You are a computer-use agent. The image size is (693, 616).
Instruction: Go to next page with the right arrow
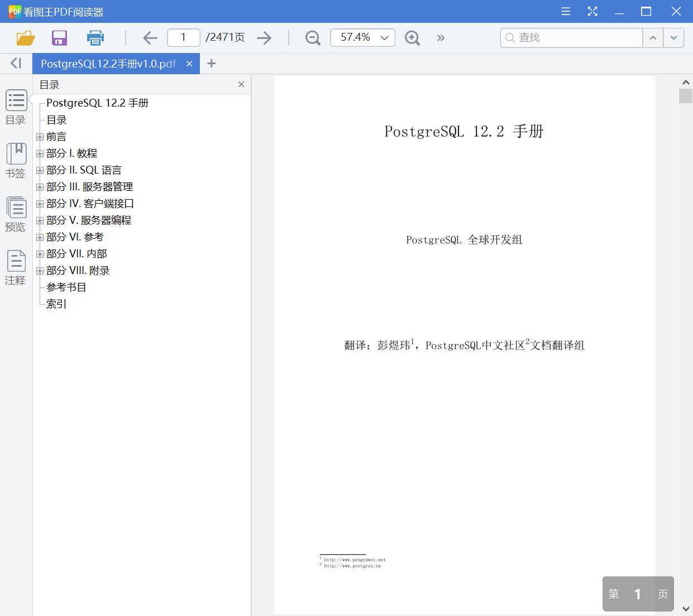(264, 37)
